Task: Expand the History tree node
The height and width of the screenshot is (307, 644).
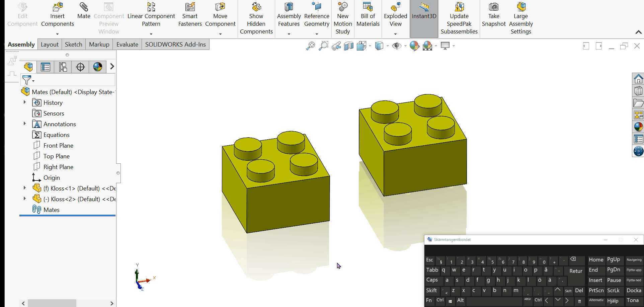Action: pyautogui.click(x=24, y=102)
